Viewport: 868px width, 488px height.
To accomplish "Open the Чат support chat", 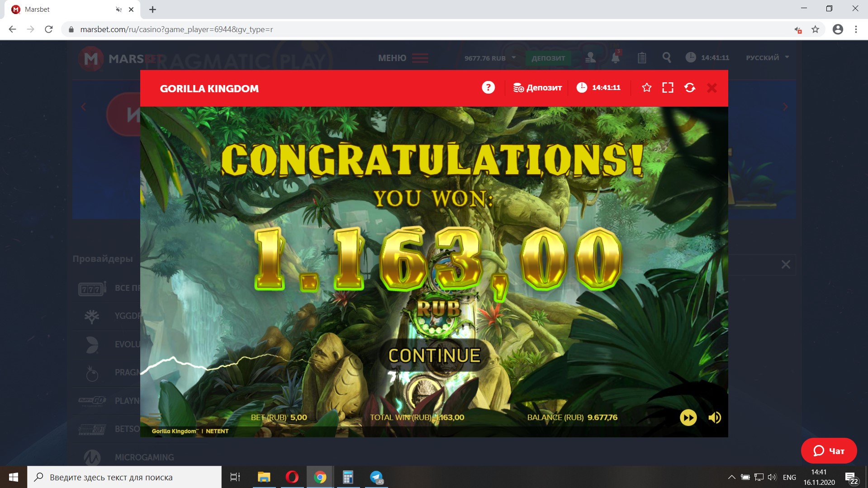I will coord(829,451).
